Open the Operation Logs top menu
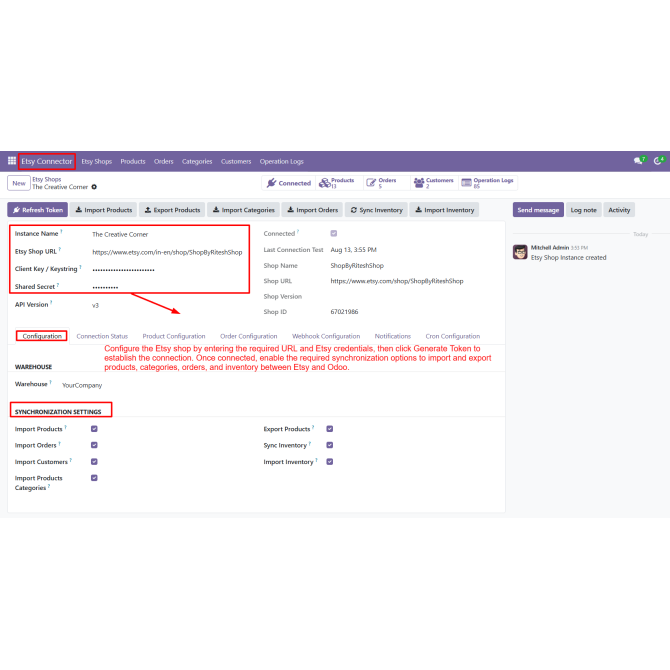 pyautogui.click(x=282, y=161)
